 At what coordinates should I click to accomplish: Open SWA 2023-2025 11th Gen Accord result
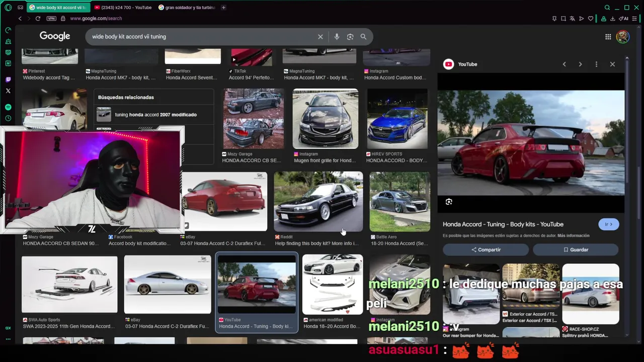click(x=69, y=284)
